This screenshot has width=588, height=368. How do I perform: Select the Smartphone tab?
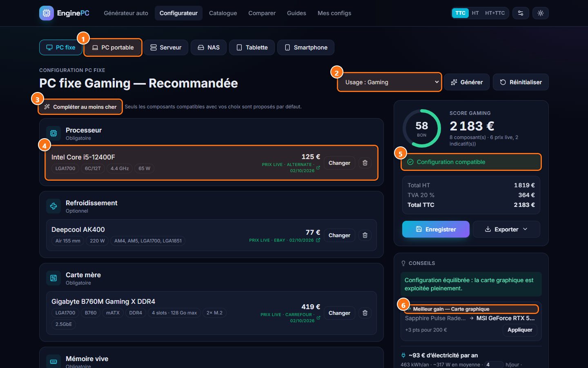click(306, 47)
